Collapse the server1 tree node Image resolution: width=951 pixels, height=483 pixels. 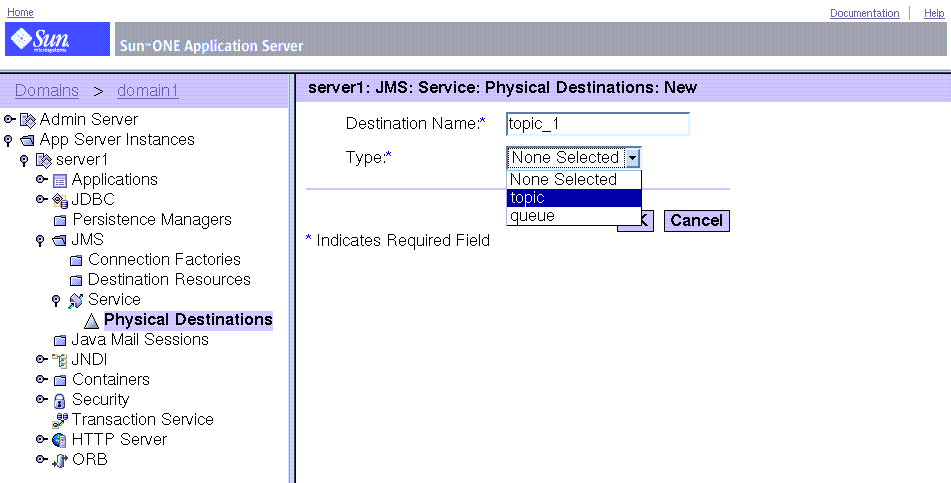coord(24,161)
